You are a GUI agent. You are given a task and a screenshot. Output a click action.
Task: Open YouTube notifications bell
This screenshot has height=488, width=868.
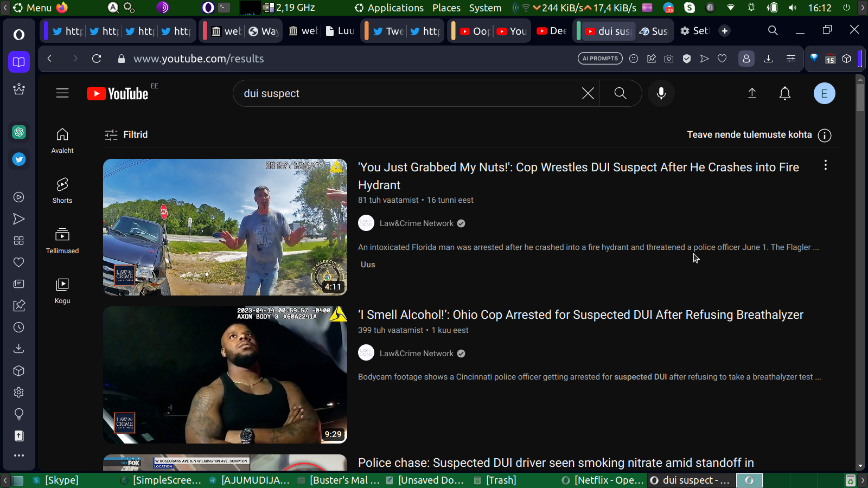785,93
